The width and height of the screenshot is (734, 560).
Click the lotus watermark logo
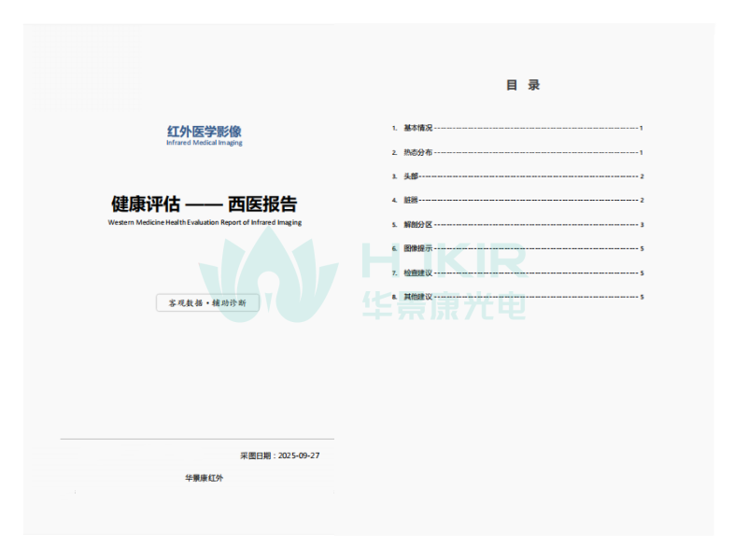coord(269,275)
